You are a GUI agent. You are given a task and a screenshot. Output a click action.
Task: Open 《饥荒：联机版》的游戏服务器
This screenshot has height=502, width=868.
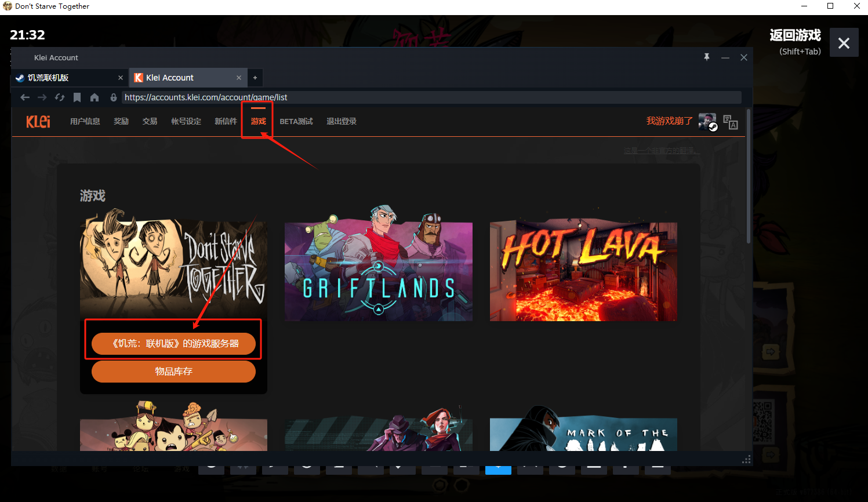click(x=173, y=344)
